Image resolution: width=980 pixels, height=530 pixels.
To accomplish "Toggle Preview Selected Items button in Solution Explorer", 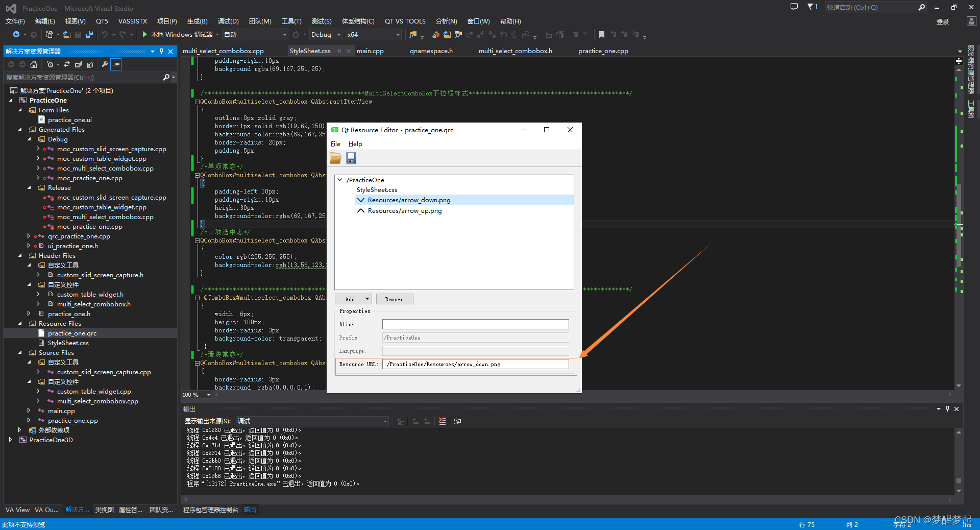I will point(116,64).
